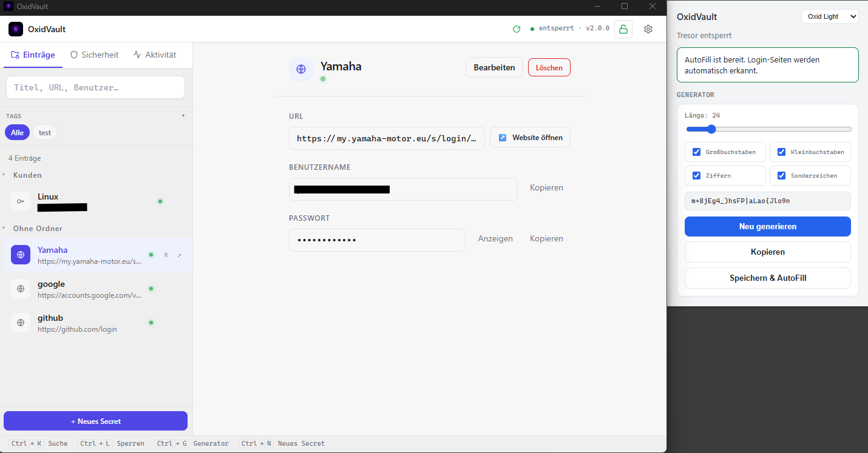
Task: Switch to the Einträge tab
Action: pos(33,55)
